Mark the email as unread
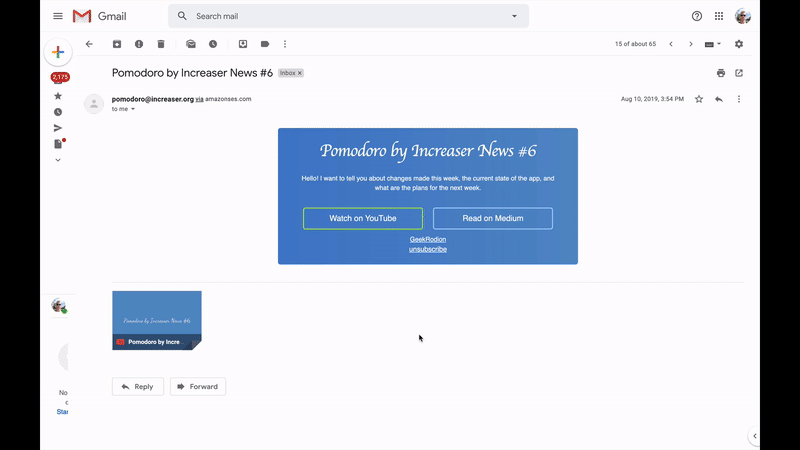 click(191, 44)
